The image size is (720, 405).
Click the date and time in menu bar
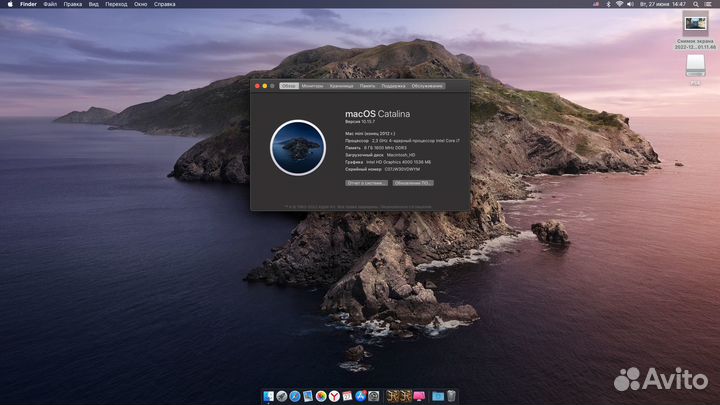tap(663, 4)
